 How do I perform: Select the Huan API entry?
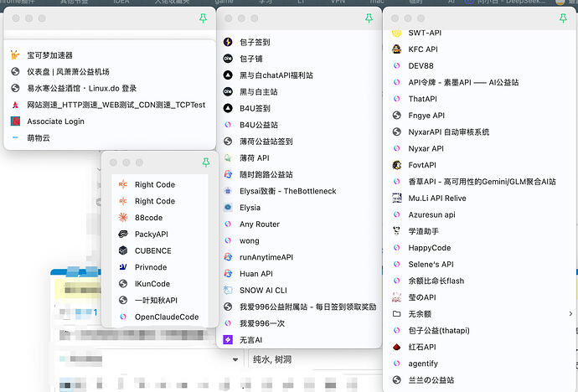point(256,274)
